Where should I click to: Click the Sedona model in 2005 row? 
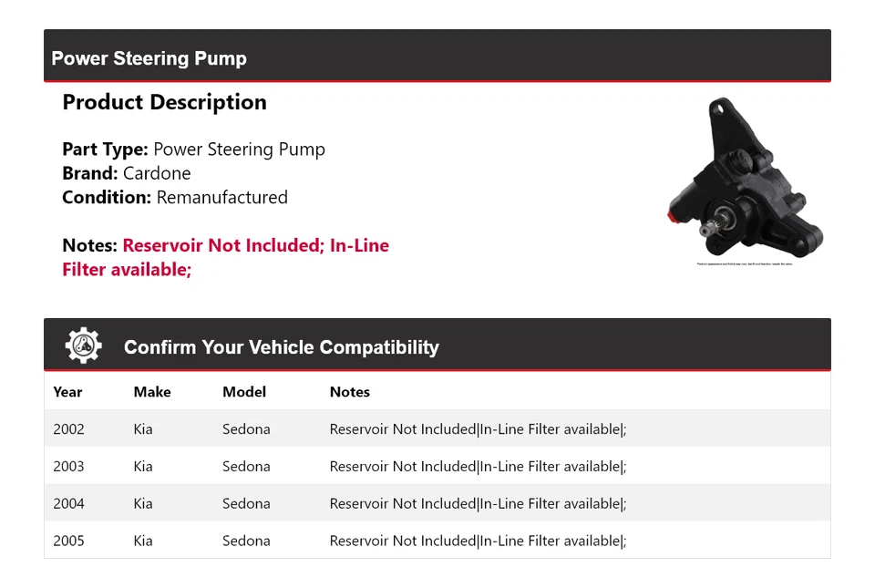(x=246, y=541)
